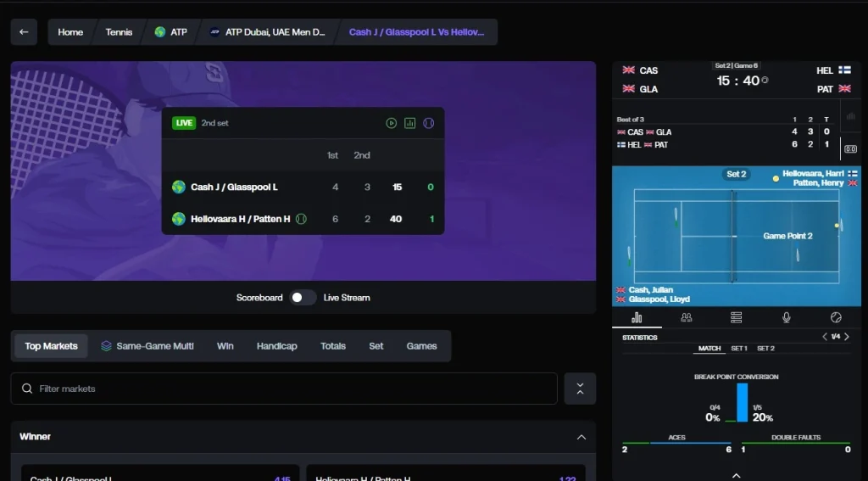868x481 pixels.
Task: Open the standings list icon tab in tracker
Action: [737, 317]
